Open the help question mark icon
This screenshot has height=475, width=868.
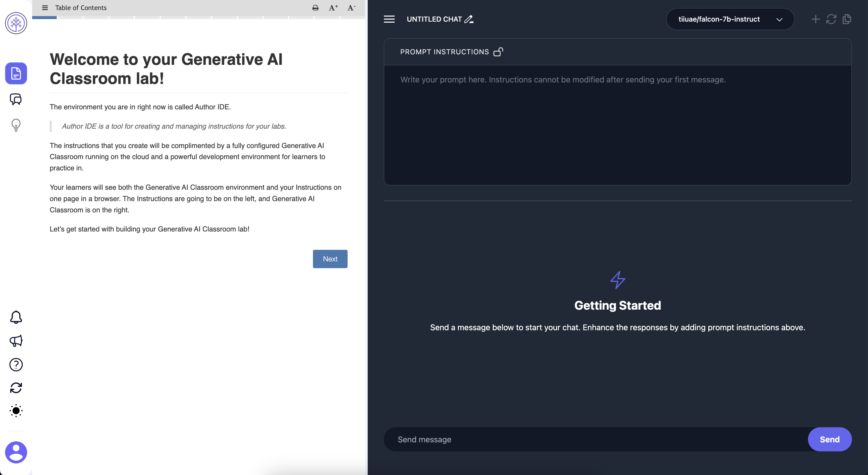point(16,364)
